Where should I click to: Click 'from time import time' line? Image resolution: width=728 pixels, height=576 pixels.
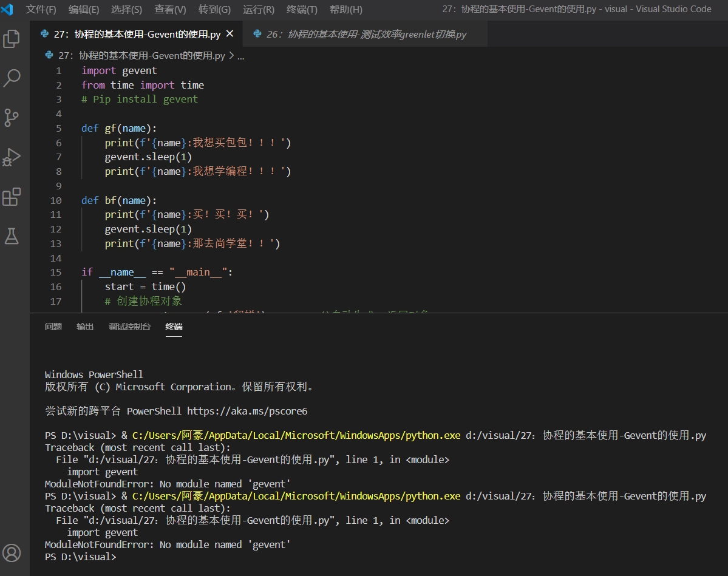point(143,85)
